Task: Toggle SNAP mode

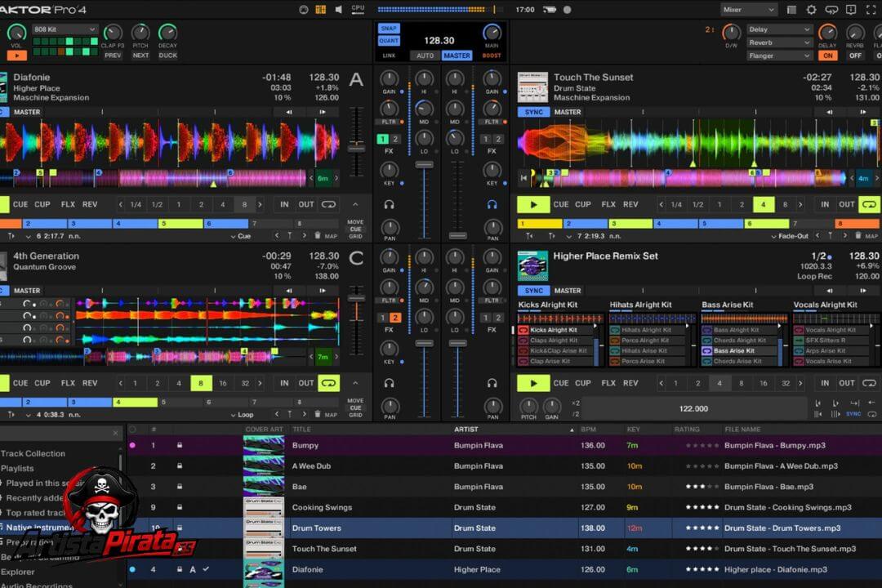Action: coord(389,28)
